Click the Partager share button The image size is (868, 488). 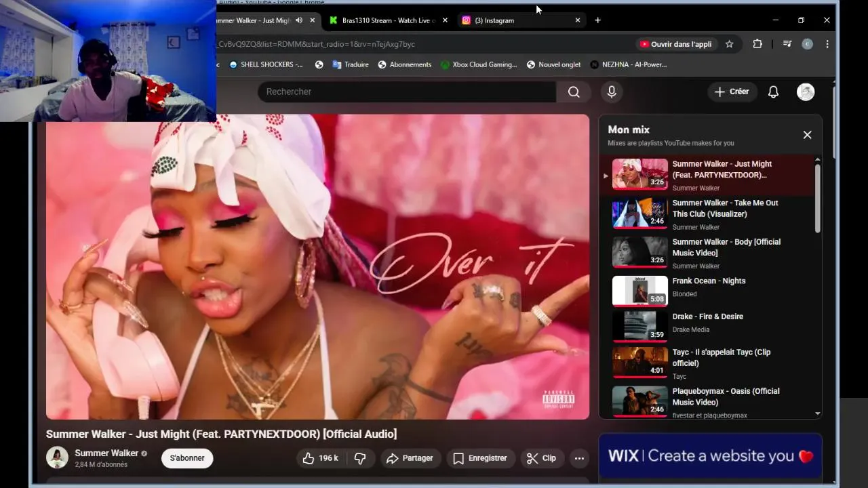click(410, 458)
